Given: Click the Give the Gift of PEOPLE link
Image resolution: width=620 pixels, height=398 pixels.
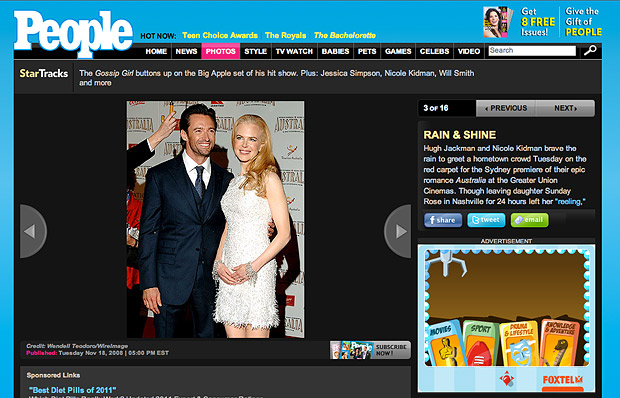Looking at the screenshot, I should [x=583, y=22].
